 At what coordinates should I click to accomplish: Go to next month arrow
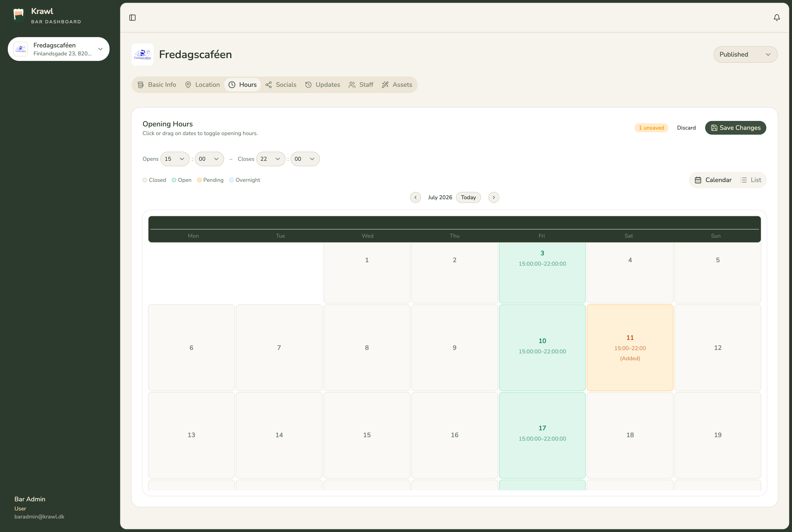[494, 197]
